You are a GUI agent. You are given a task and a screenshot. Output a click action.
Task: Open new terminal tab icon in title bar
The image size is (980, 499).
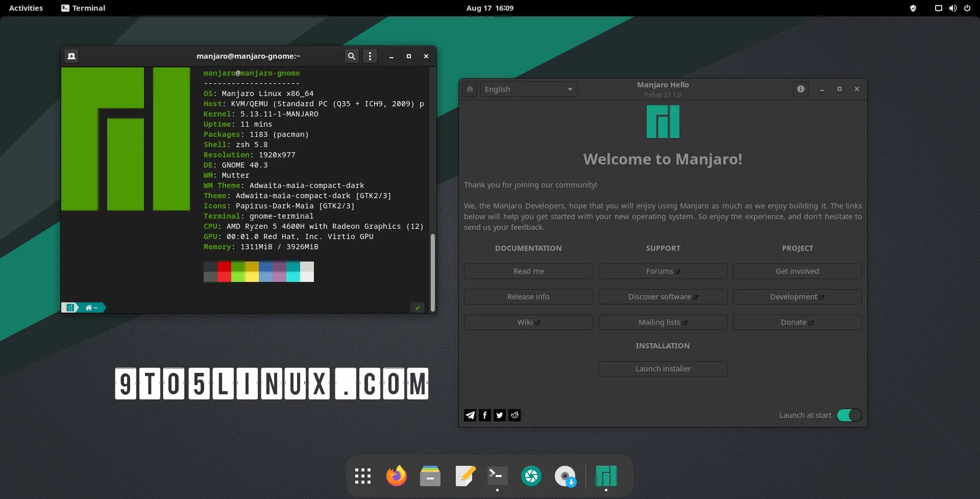71,56
